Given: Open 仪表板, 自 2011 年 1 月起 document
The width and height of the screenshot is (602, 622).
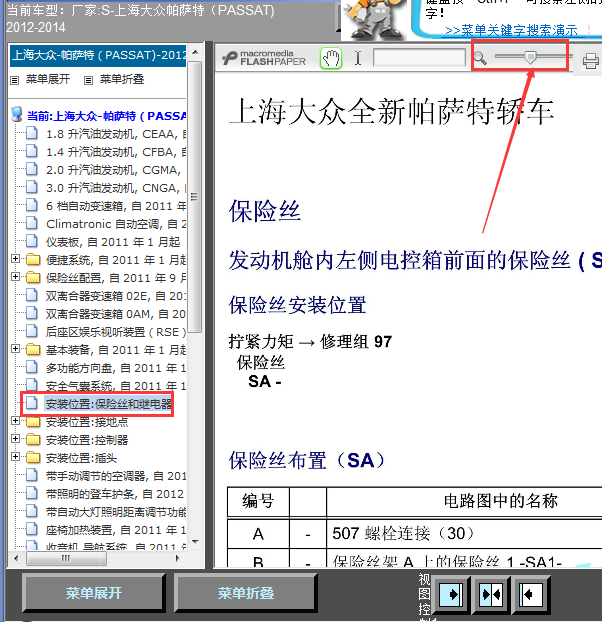Looking at the screenshot, I should pyautogui.click(x=113, y=242).
